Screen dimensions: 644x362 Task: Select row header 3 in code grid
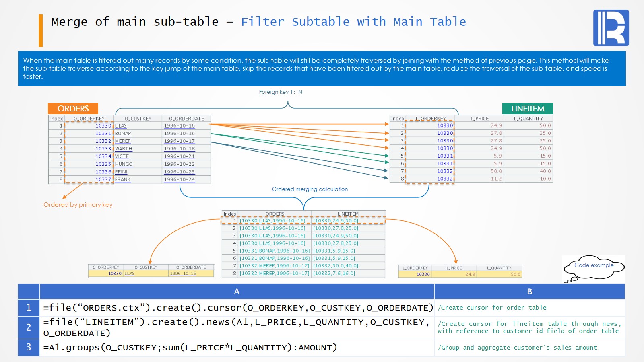coord(29,348)
